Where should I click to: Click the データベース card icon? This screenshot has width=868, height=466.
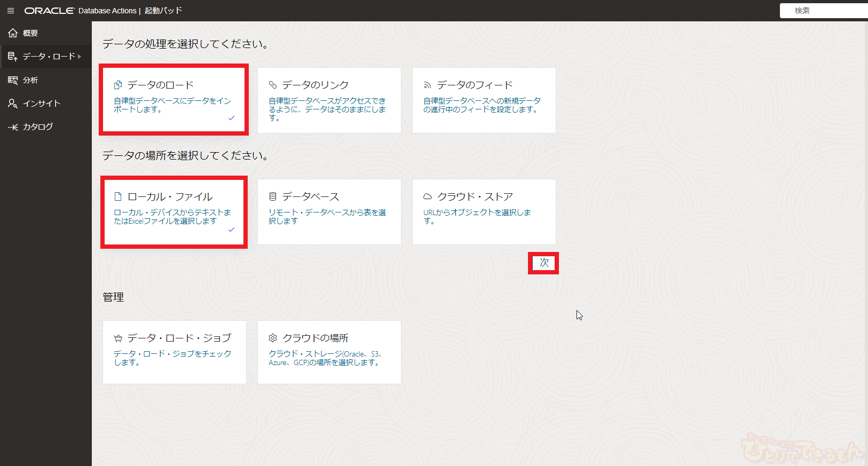click(x=273, y=196)
